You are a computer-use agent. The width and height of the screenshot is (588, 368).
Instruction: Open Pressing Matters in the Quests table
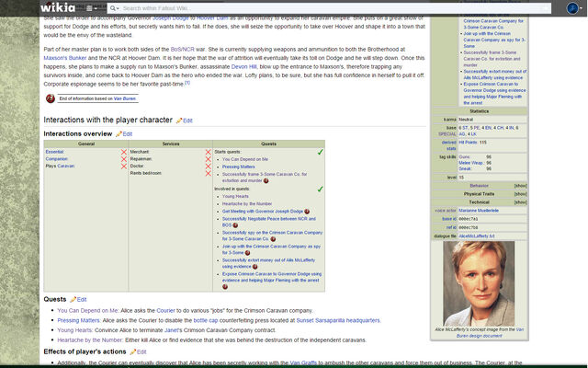[238, 167]
